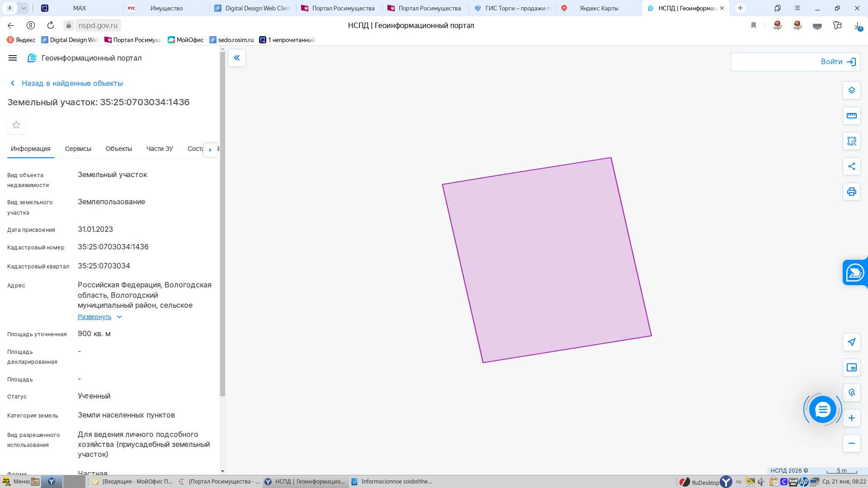Open the browser tab list dropdown arrow
The width and height of the screenshot is (868, 488).
pyautogui.click(x=23, y=8)
